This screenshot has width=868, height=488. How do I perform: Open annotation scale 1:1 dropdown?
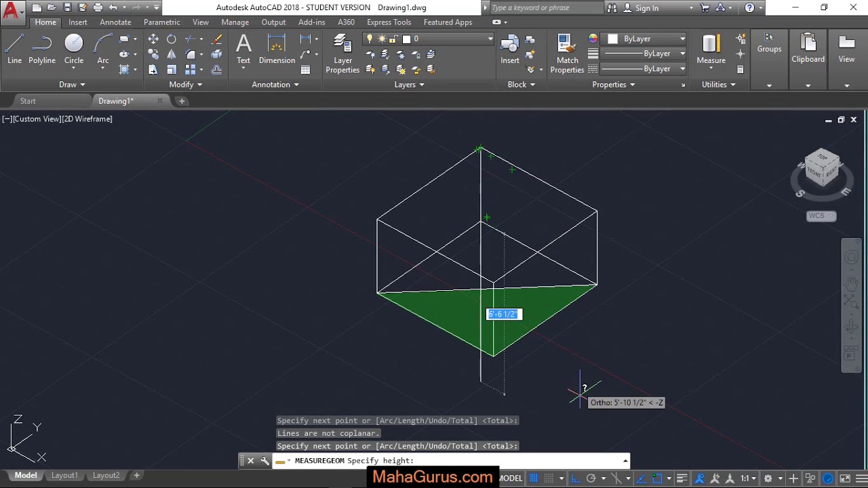pyautogui.click(x=748, y=478)
